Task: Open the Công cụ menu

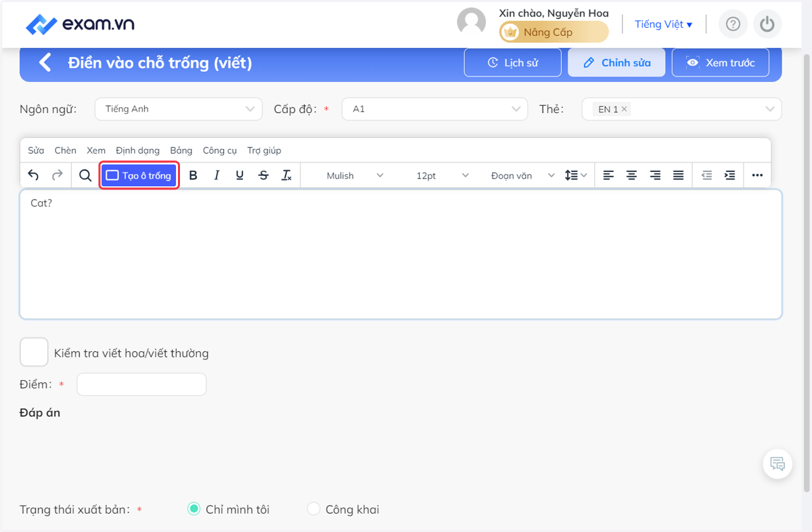Action: tap(220, 150)
